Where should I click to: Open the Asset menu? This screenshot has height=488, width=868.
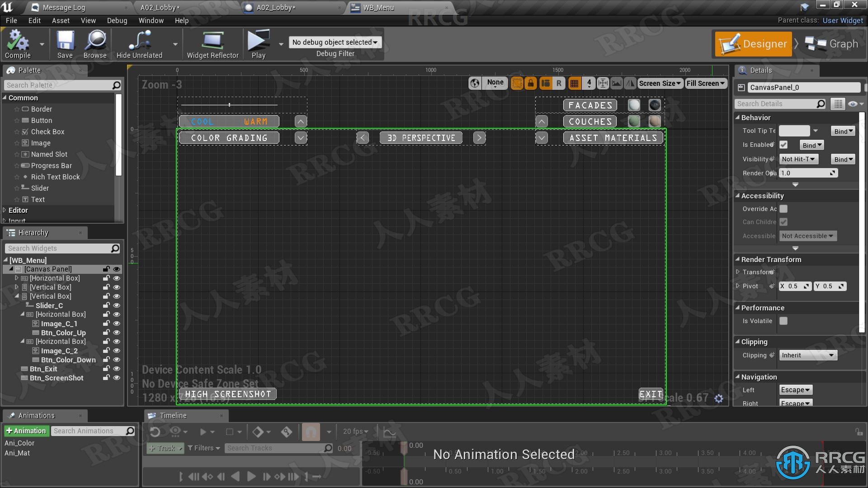click(61, 20)
